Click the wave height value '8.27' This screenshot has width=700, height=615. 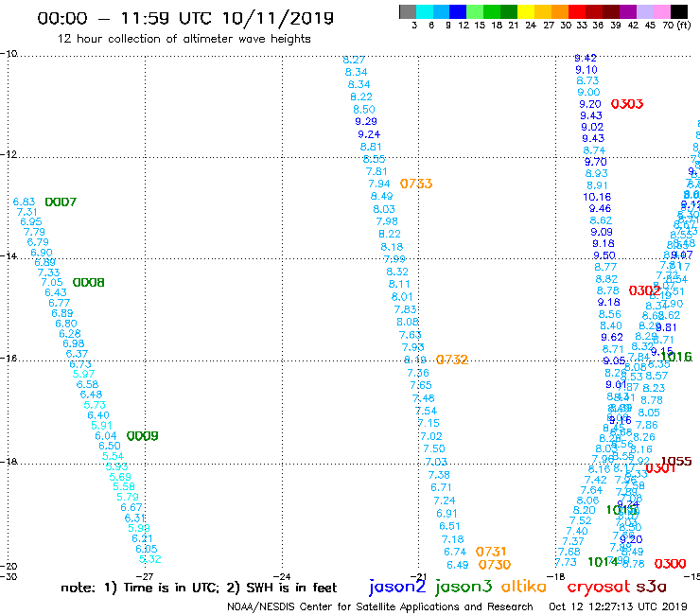coord(354,60)
